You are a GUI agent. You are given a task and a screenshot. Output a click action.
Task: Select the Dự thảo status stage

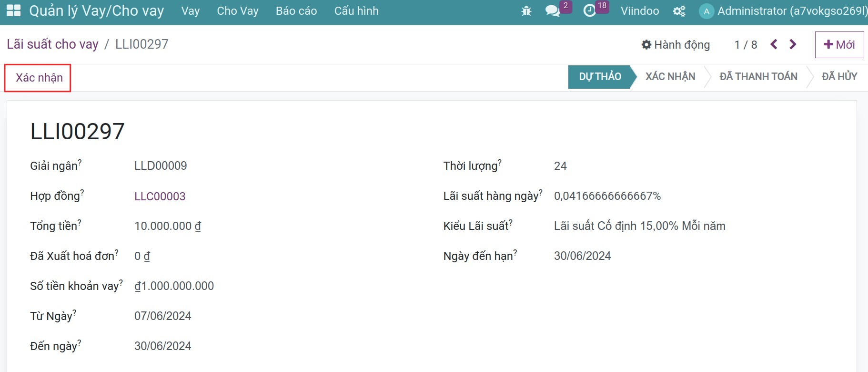(600, 77)
